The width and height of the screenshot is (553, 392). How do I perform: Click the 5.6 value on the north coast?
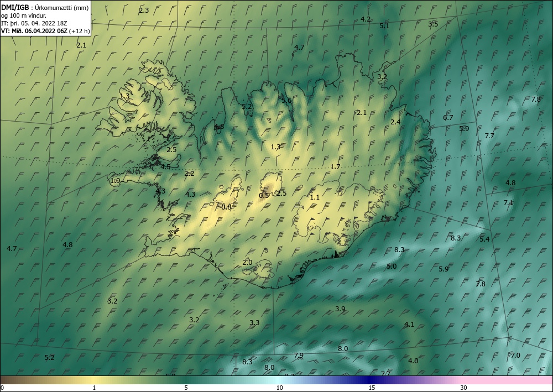click(x=286, y=100)
